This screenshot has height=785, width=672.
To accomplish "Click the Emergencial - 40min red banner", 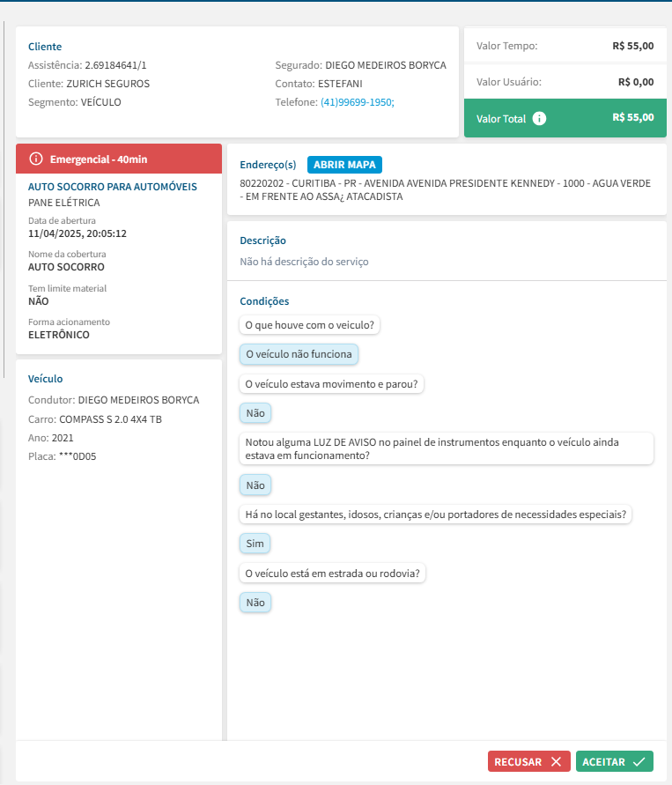I will [x=119, y=159].
